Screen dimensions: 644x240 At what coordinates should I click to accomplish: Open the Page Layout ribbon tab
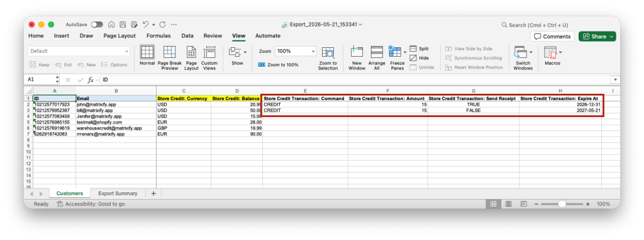tap(119, 36)
